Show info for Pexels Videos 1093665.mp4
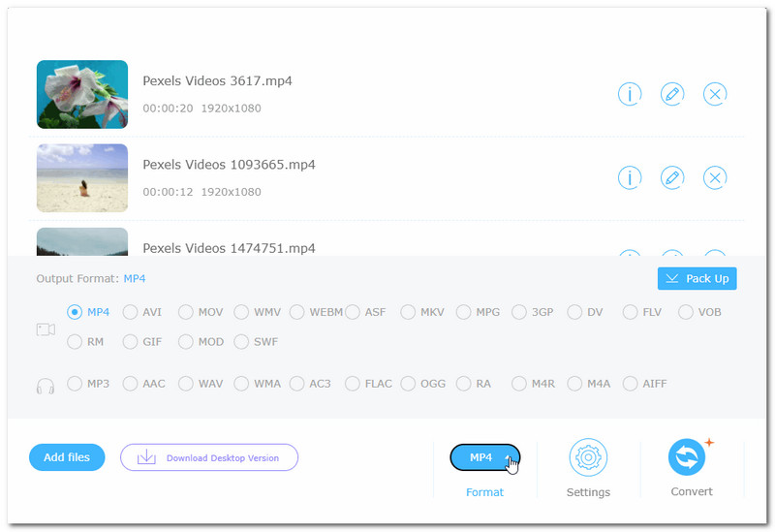Viewport: 775px width, 532px height. [x=630, y=177]
